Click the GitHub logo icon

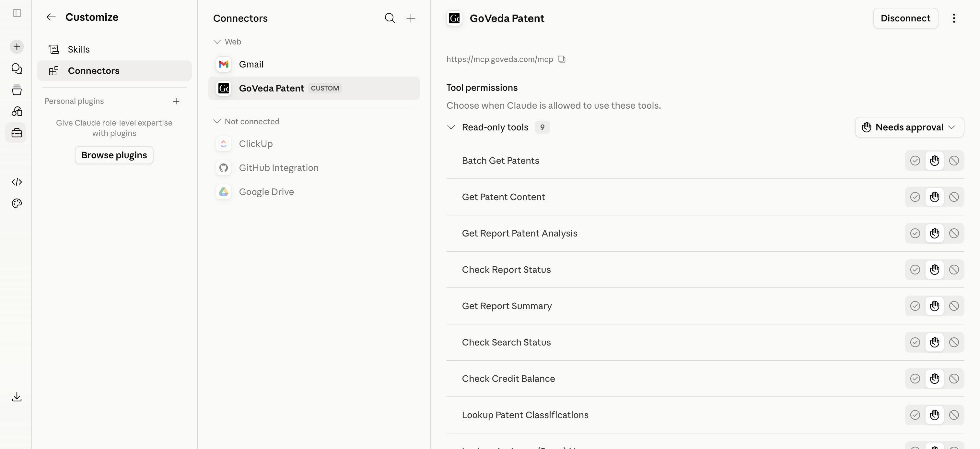point(224,168)
